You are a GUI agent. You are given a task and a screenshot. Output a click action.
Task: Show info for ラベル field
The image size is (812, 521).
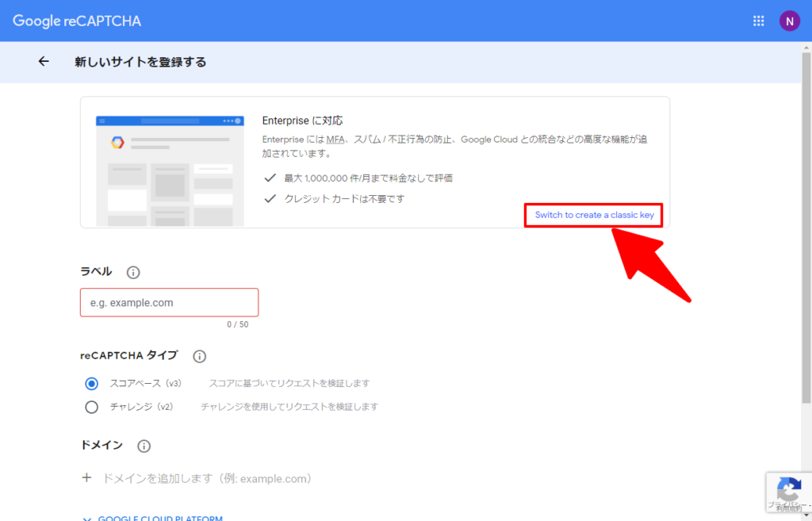133,273
